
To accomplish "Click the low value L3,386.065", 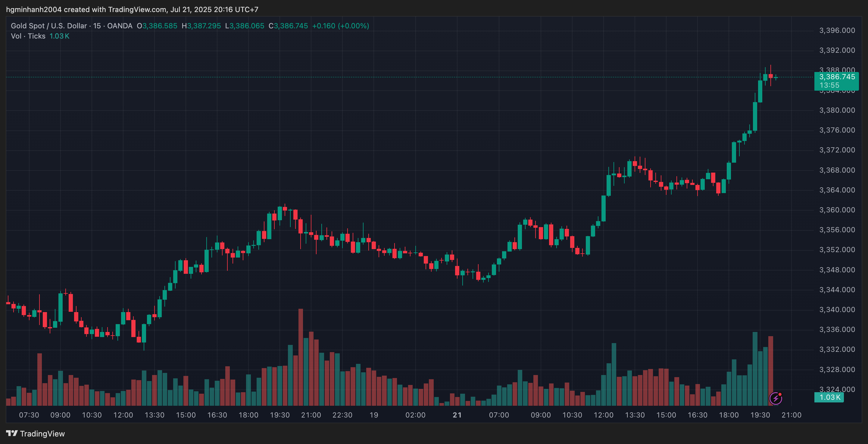I will (245, 26).
